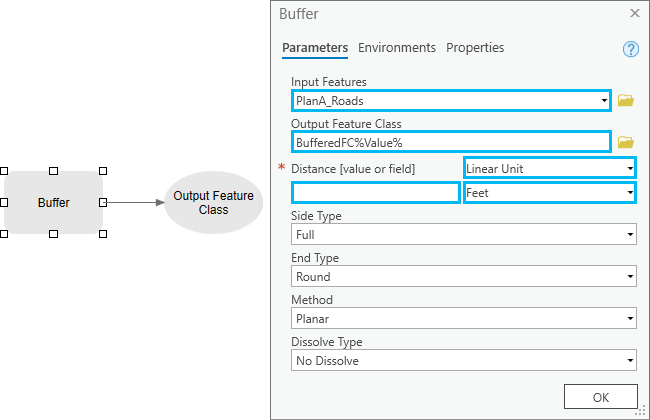650x420 pixels.
Task: Close the Buffer dialog
Action: (634, 14)
